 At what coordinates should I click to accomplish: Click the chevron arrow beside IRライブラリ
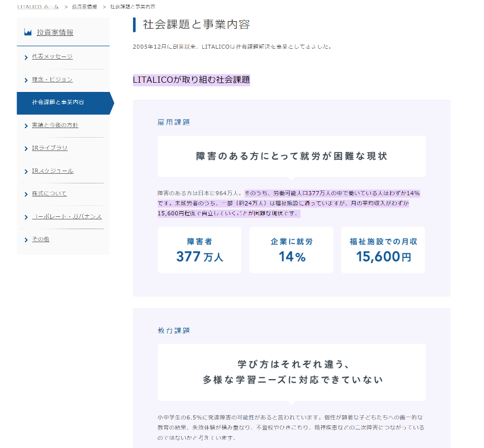click(26, 148)
